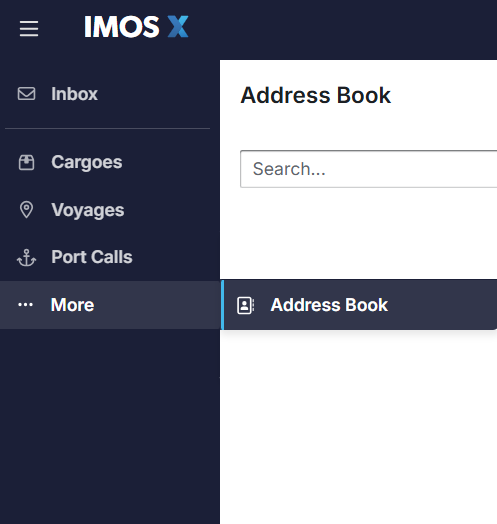
Task: Click the Port Calls anchor icon
Action: coord(26,258)
